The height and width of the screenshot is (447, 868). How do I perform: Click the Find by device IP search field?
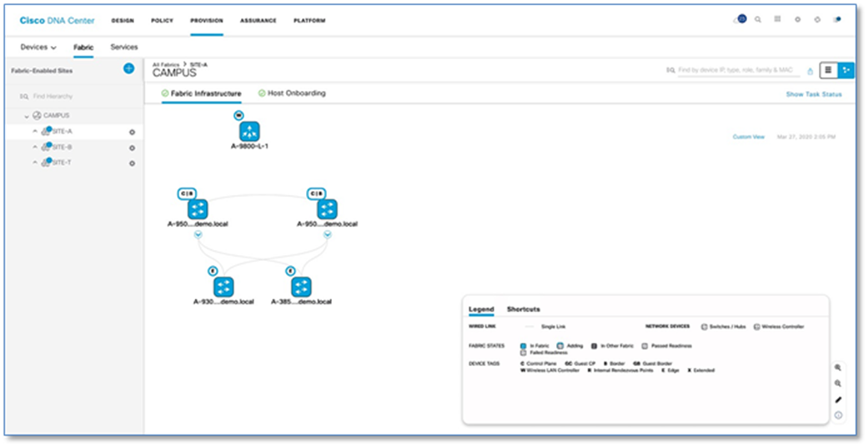732,70
